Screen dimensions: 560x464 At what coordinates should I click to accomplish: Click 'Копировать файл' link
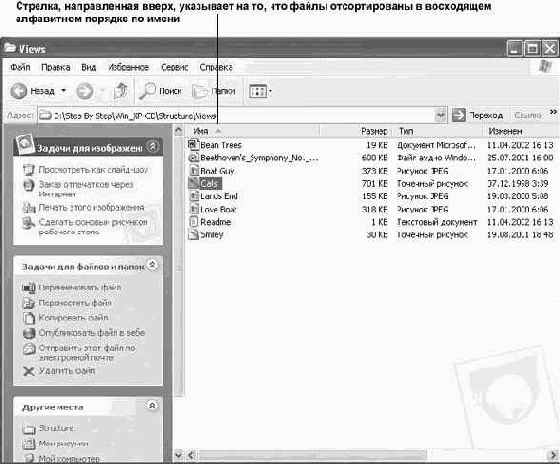[x=73, y=317]
